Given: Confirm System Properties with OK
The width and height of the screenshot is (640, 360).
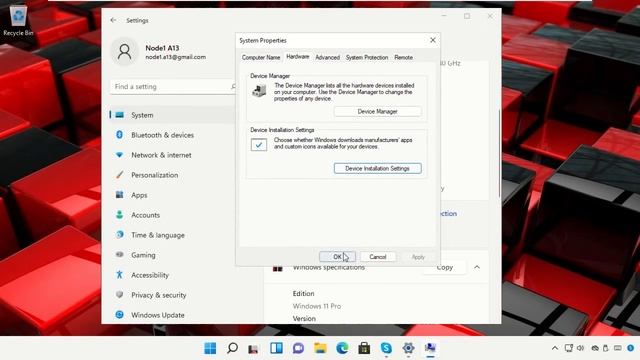Looking at the screenshot, I should [337, 257].
